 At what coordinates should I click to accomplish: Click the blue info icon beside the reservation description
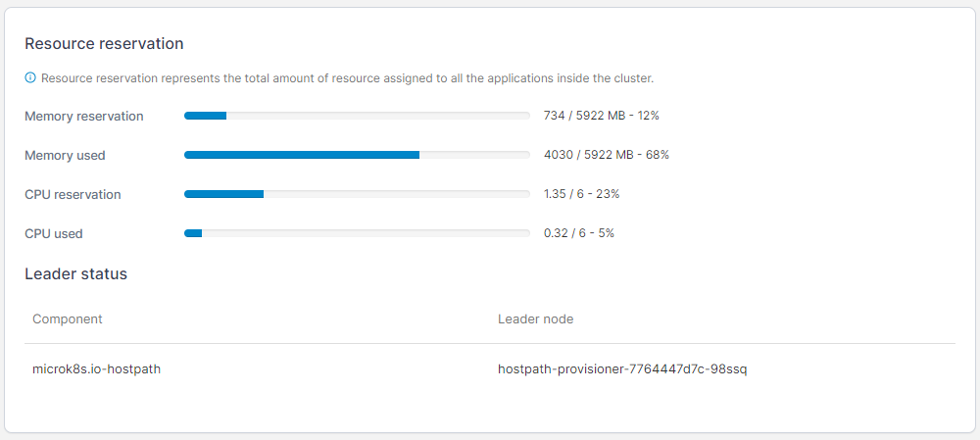click(x=30, y=78)
